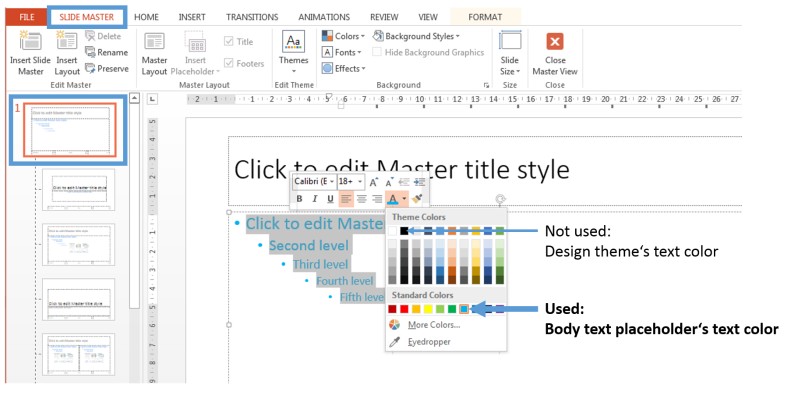Pick the light blue standard color
800x396 pixels.
coord(464,309)
